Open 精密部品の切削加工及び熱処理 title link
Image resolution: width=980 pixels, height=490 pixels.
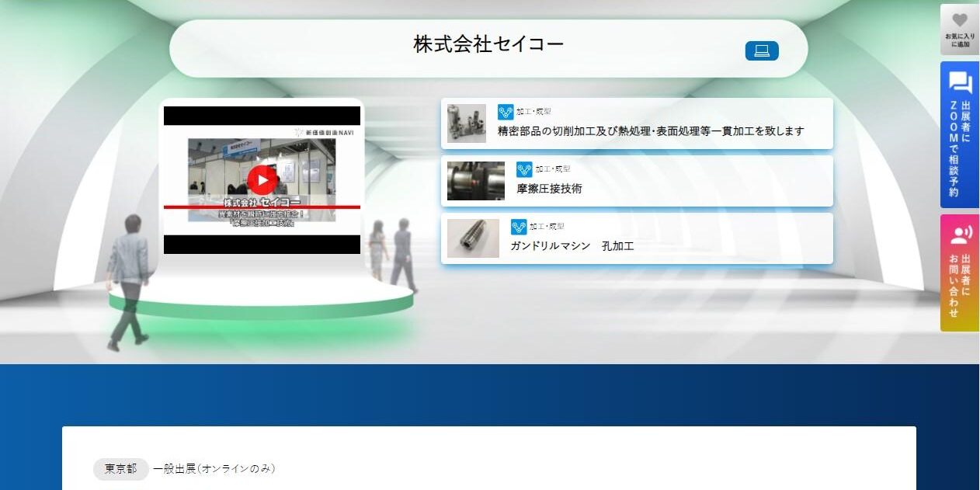(x=651, y=131)
